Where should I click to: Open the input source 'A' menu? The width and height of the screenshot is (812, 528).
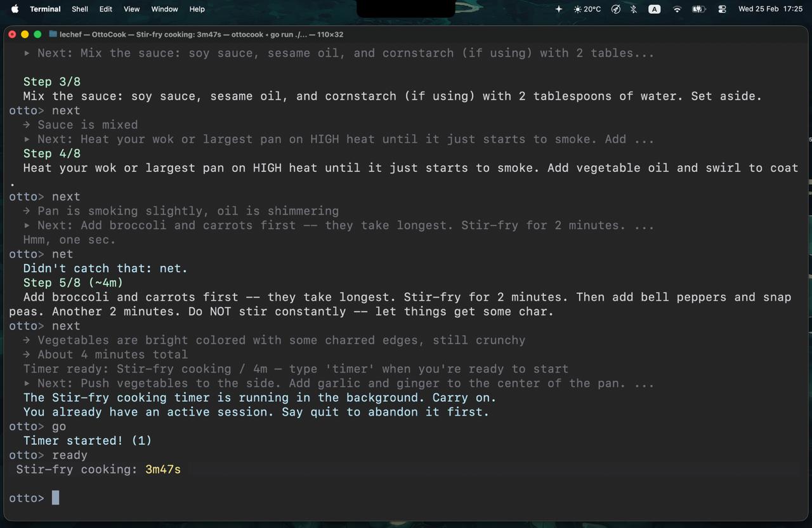[654, 9]
